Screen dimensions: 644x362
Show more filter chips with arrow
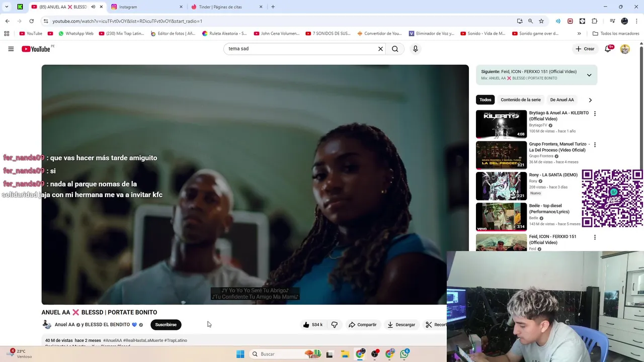(590, 100)
